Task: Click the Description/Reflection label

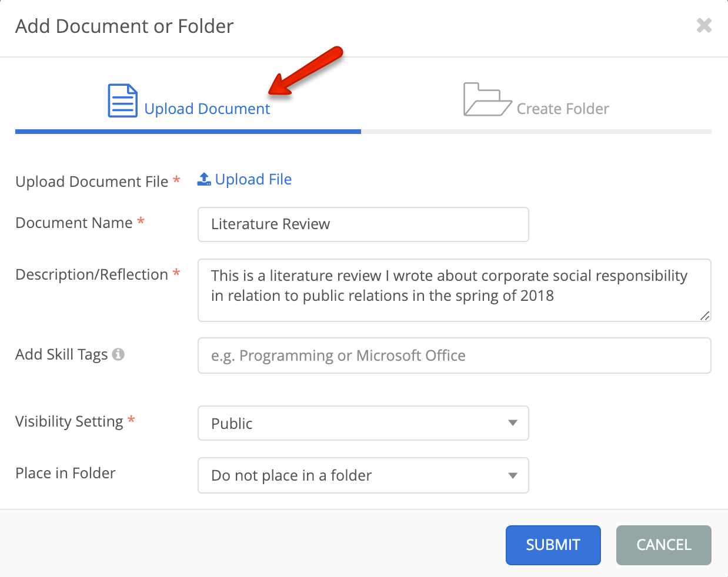Action: point(92,274)
